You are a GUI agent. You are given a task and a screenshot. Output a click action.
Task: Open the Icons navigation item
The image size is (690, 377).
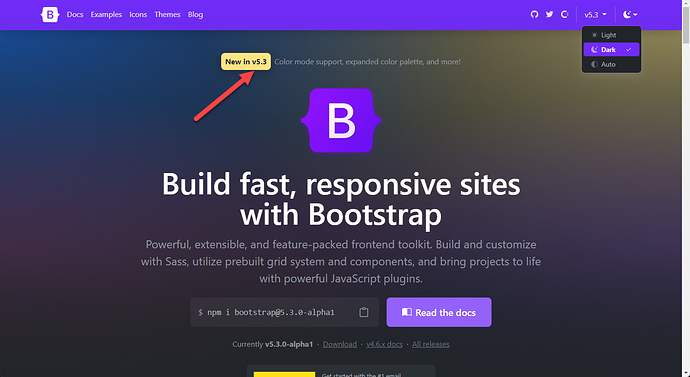(x=138, y=15)
